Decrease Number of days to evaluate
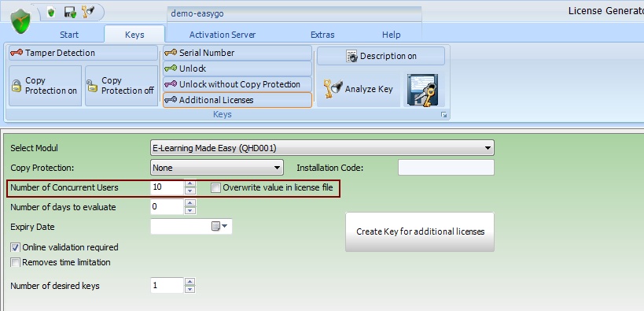Viewport: 644px width, 311px height. click(x=190, y=211)
